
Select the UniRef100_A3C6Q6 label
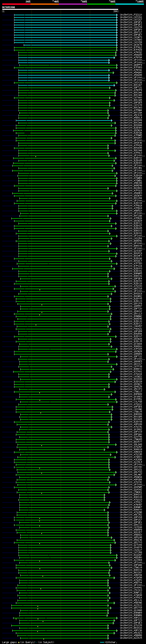pyautogui.click(x=131, y=459)
